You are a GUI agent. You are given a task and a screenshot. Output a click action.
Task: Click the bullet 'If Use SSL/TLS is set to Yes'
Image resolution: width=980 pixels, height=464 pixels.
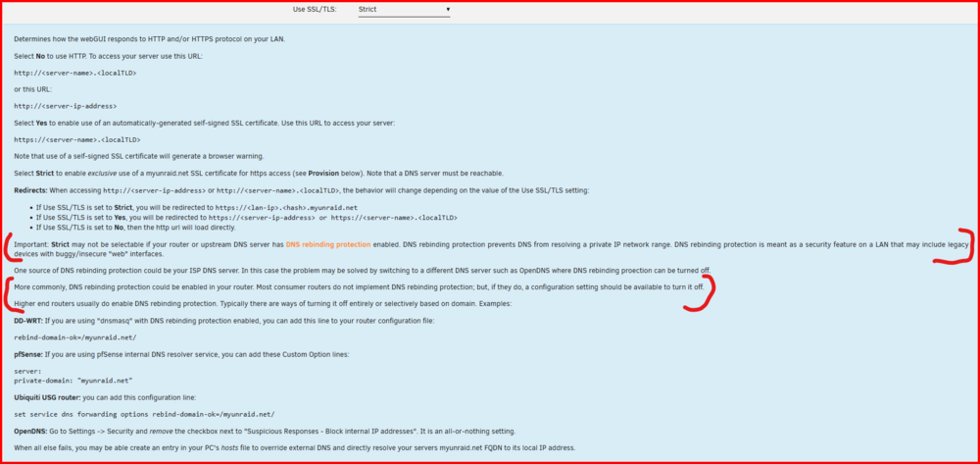coord(247,218)
